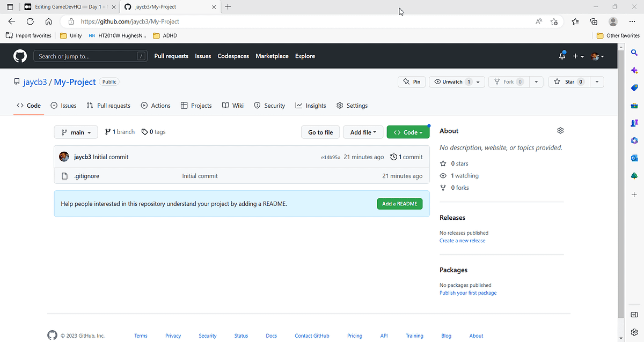Open Edge sidebar Copilot sparkle icon
Screen dimensions: 644x342
(634, 70)
